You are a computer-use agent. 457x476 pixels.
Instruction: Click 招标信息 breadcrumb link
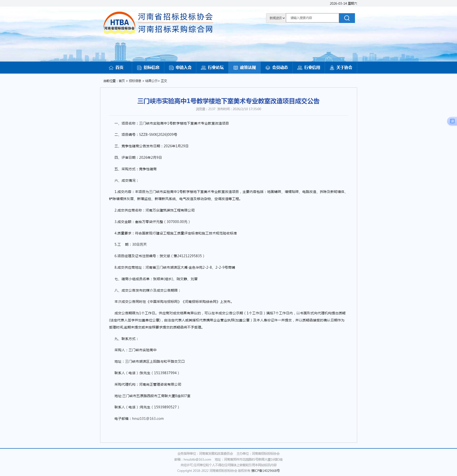pos(135,81)
